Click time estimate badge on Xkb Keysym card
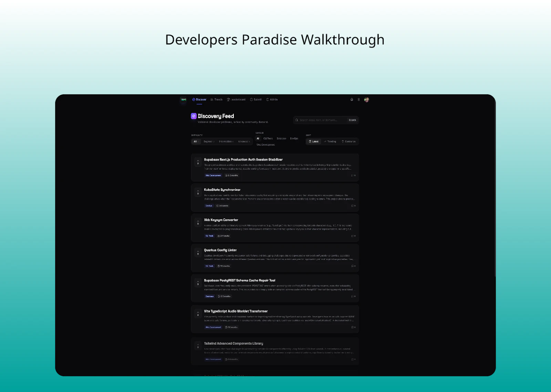Screen dimensions: 551x392 tap(223, 236)
